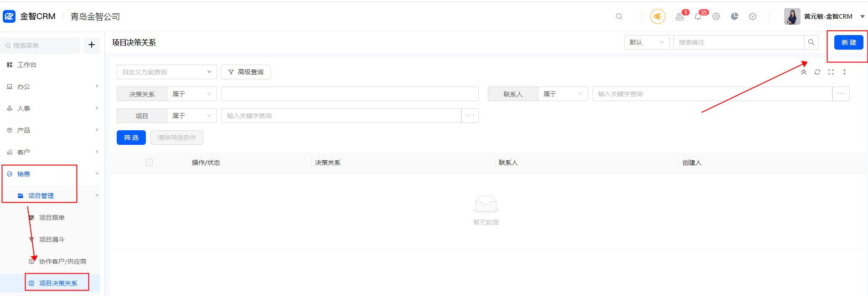868x296 pixels.
Task: Click the 操作/状态 column header
Action: [206, 163]
